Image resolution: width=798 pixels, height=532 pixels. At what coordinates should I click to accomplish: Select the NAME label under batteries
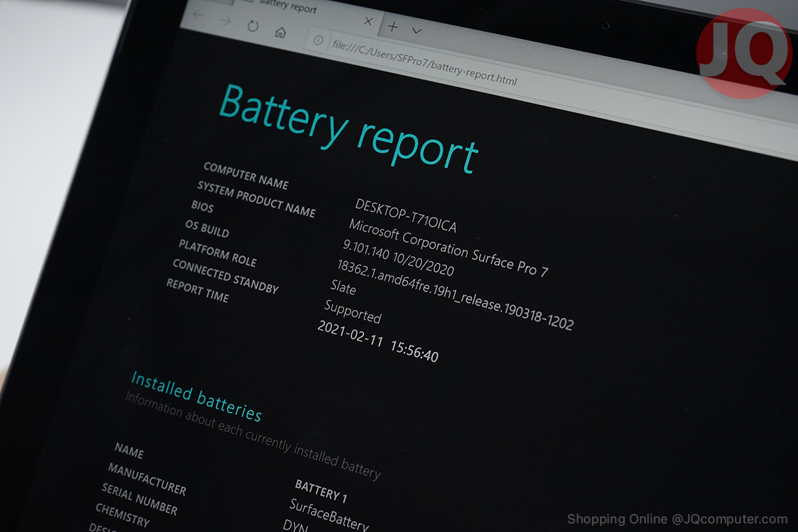[x=129, y=451]
